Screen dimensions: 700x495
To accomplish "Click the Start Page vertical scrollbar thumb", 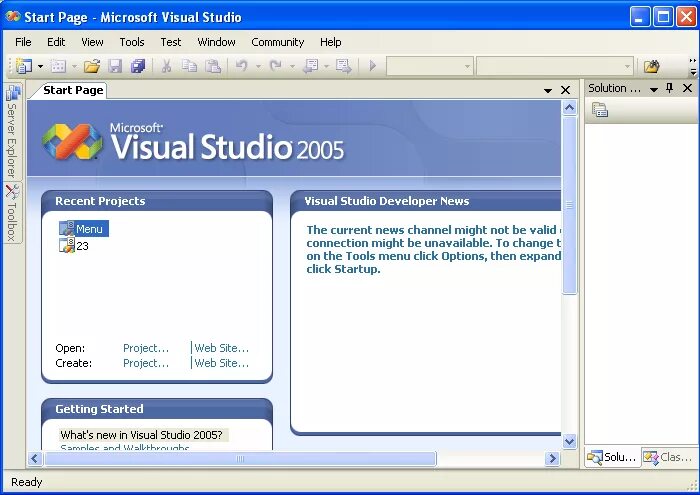I will 570,205.
